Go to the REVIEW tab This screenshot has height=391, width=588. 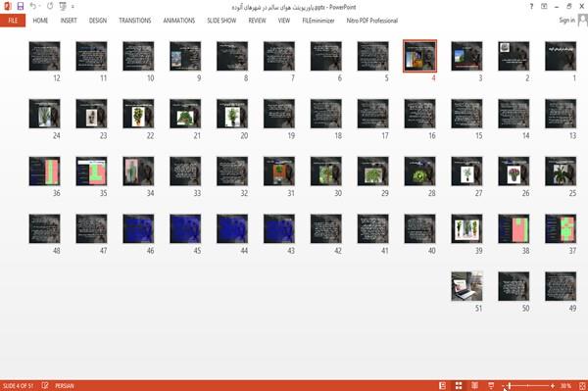click(257, 21)
